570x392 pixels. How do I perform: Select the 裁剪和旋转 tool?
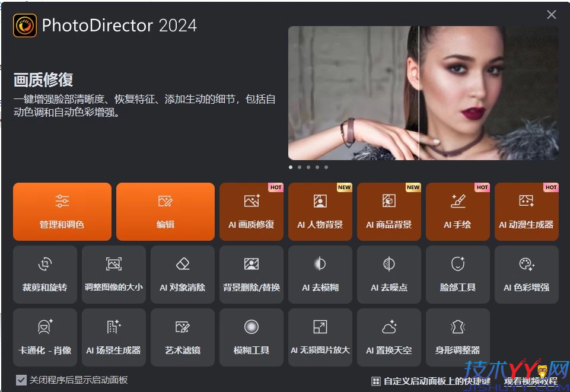pos(44,275)
